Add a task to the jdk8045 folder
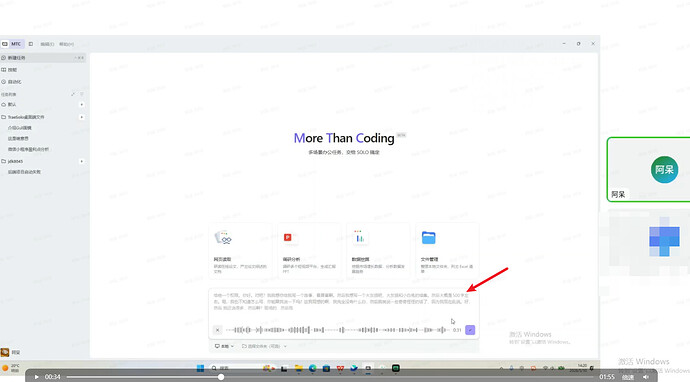The image size is (690, 382). (x=81, y=161)
